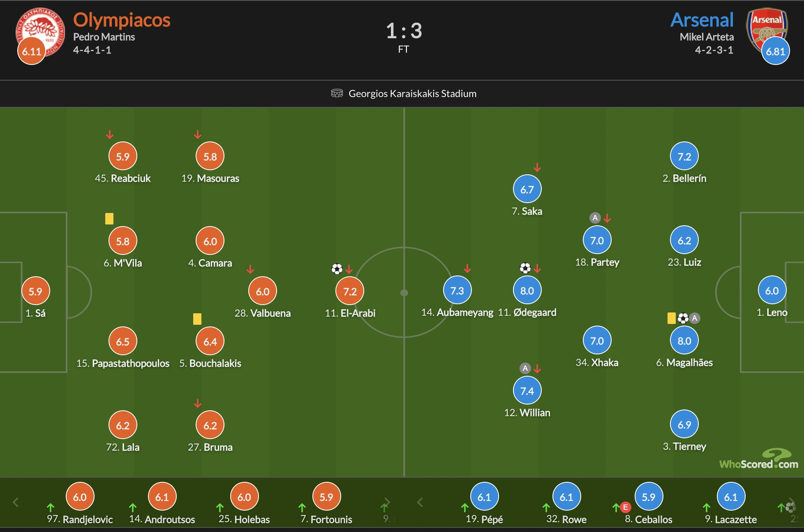Open the Olympiacos team name link
The width and height of the screenshot is (804, 532).
coord(122,20)
